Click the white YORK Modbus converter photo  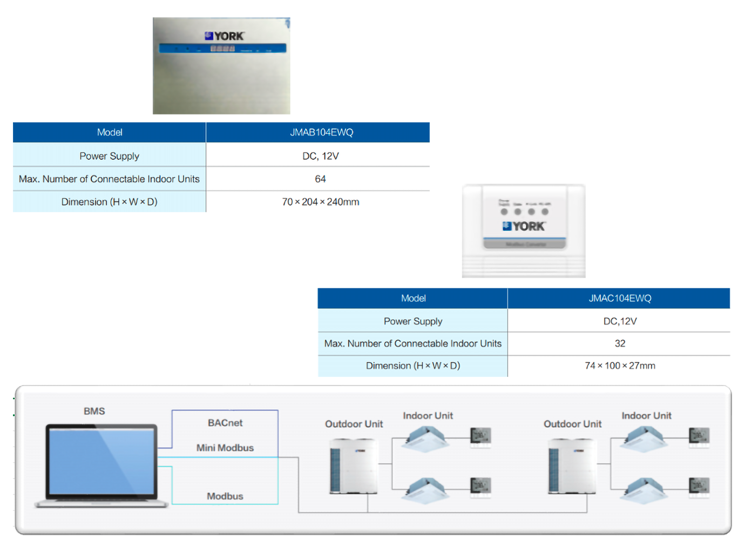click(524, 231)
